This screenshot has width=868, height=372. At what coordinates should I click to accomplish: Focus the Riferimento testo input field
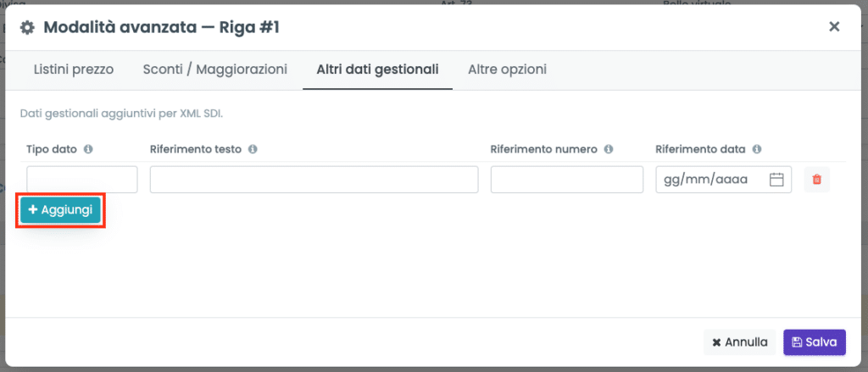point(314,180)
